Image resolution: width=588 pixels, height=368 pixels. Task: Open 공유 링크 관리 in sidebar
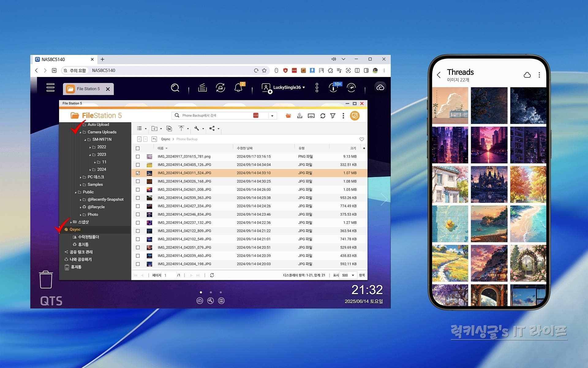pyautogui.click(x=81, y=252)
